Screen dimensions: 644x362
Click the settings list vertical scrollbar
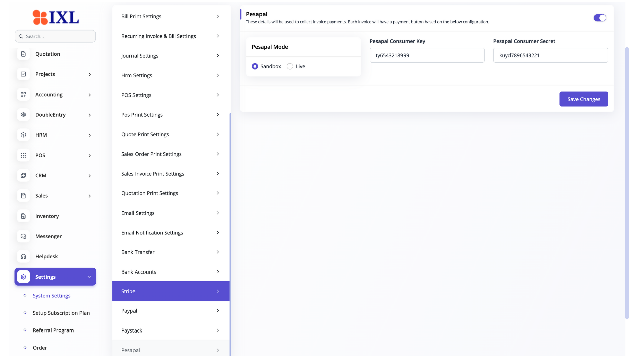230,234
